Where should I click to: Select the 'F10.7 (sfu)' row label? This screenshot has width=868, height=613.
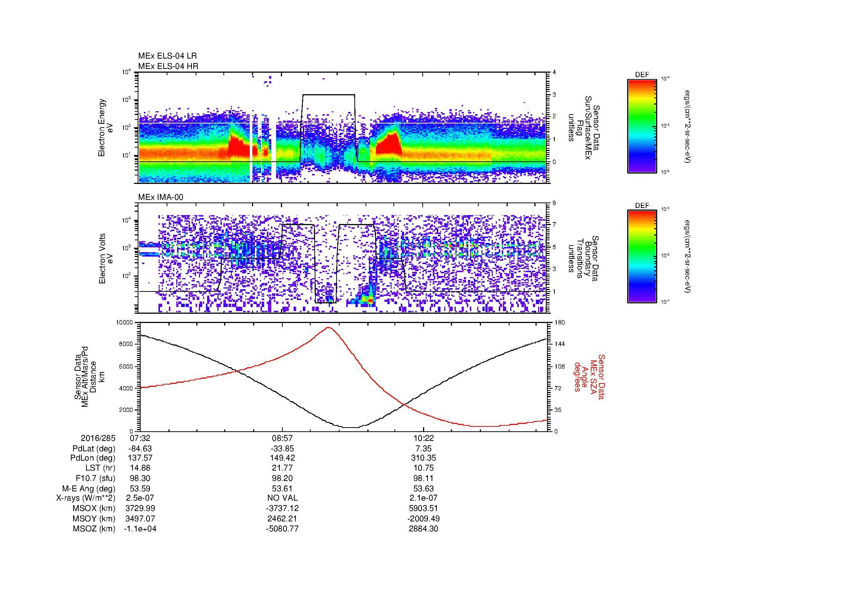pos(95,478)
